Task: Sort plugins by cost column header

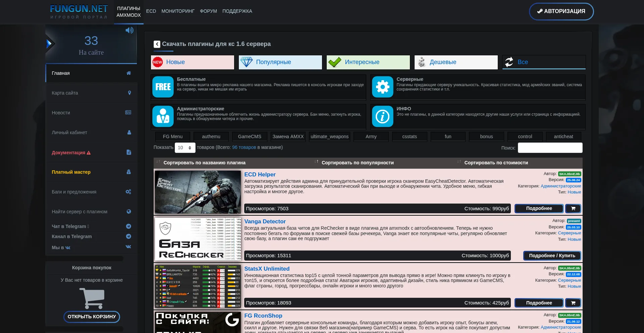Action: pyautogui.click(x=496, y=163)
